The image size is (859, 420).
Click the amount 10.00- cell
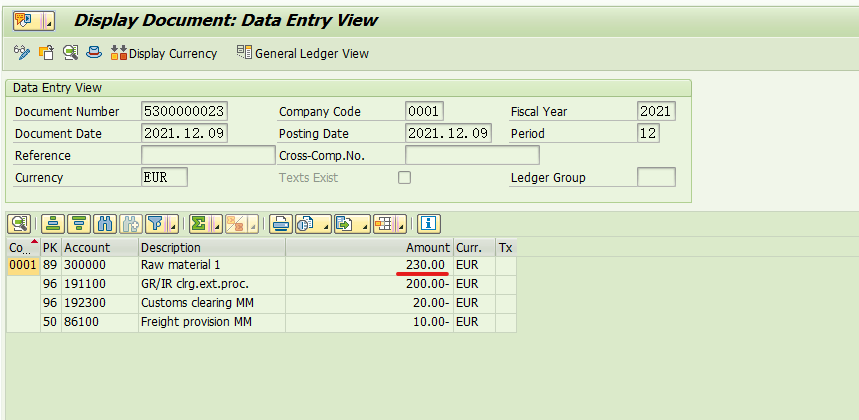click(370, 322)
